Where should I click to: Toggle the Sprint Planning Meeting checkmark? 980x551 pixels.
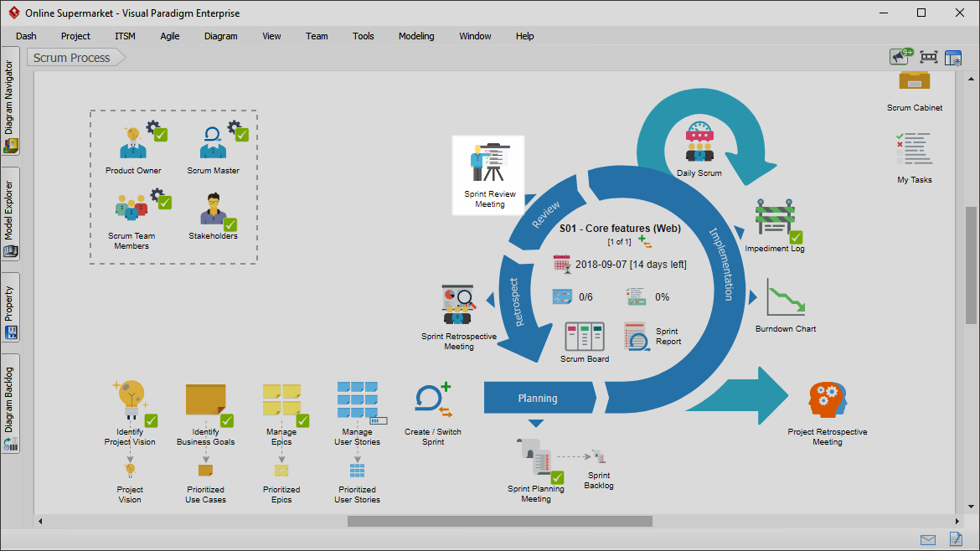(x=558, y=478)
